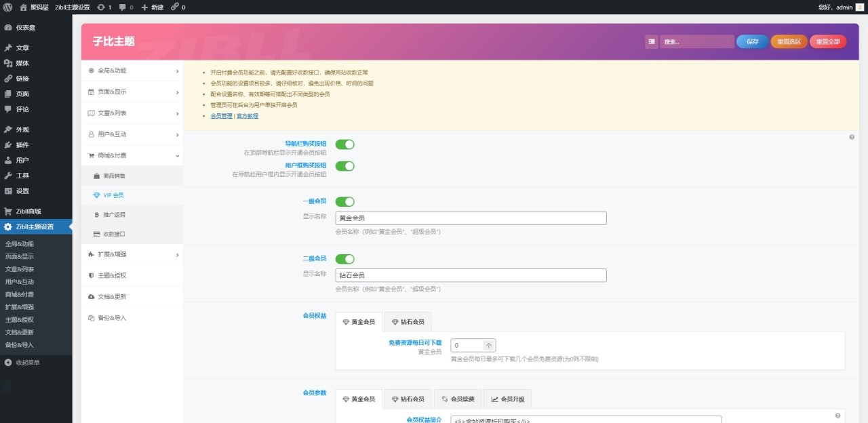Toggle the 一级会员 switch

[344, 201]
